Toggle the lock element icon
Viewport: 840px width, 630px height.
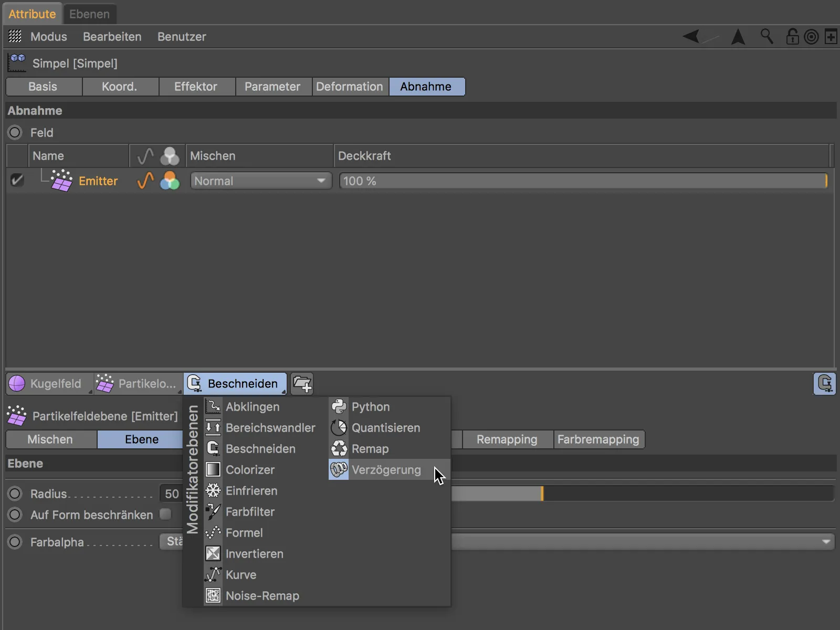pos(792,36)
